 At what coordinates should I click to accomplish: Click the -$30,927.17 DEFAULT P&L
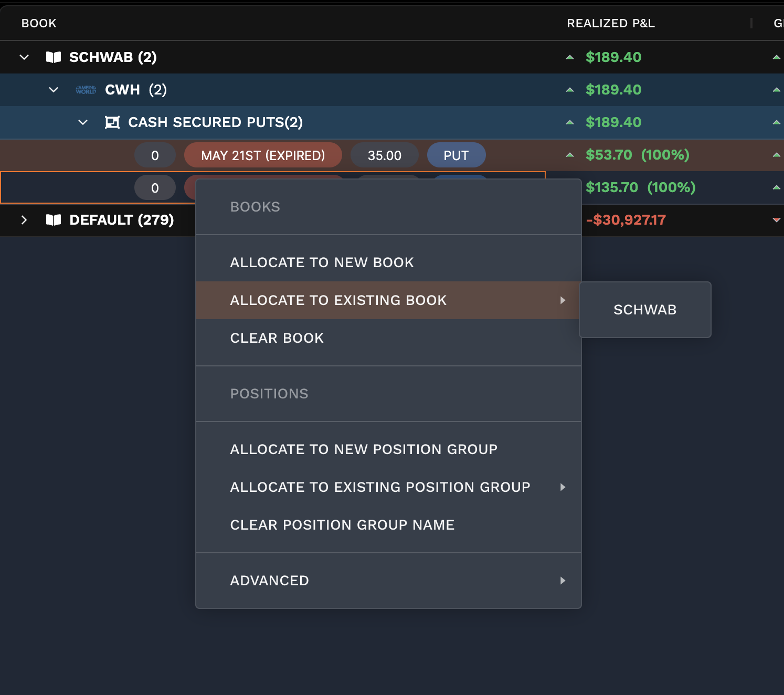[626, 220]
